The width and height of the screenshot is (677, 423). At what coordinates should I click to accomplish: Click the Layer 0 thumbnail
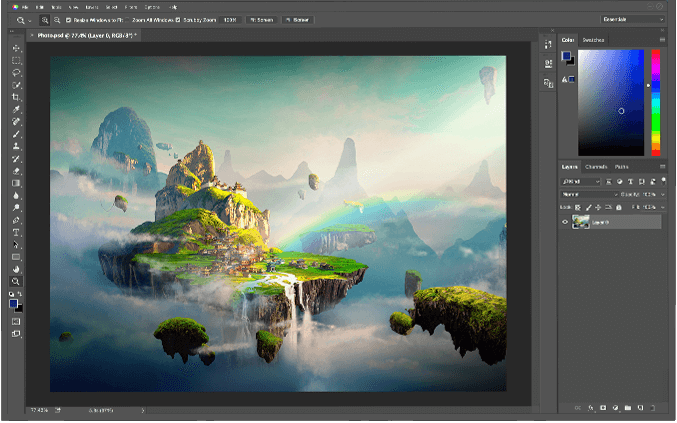[x=579, y=222]
